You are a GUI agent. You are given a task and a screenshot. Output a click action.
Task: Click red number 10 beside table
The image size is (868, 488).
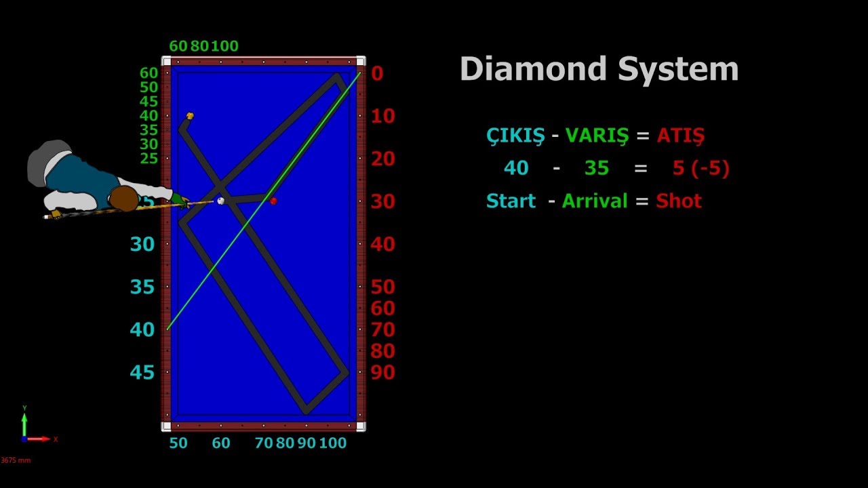(382, 116)
